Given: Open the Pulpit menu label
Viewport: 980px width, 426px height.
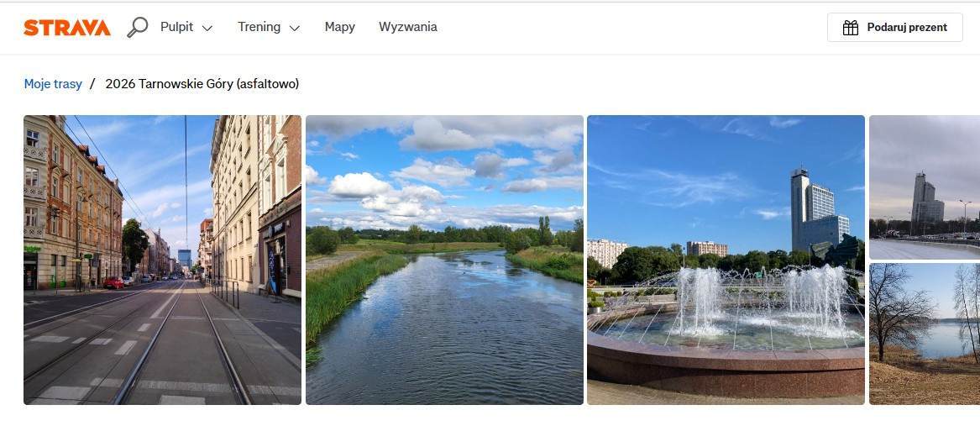Looking at the screenshot, I should tap(177, 27).
